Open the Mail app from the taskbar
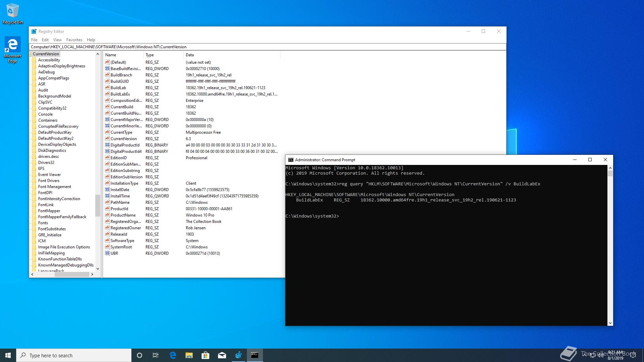 pyautogui.click(x=222, y=355)
